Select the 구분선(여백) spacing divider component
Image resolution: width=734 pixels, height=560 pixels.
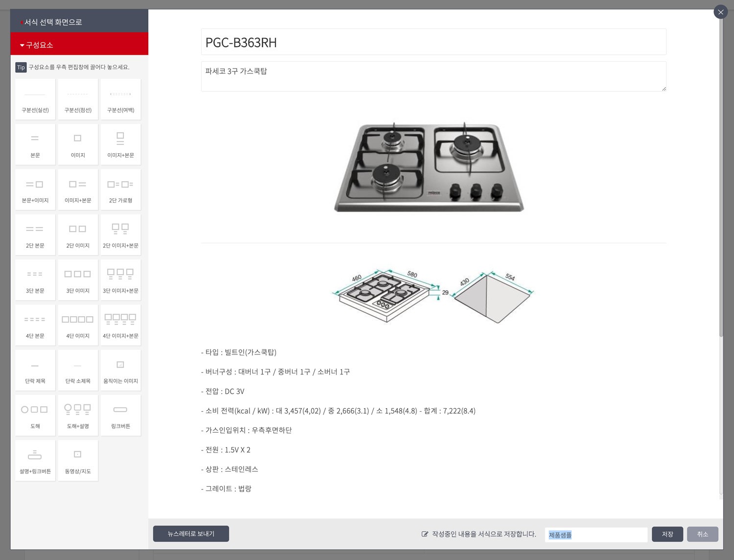[121, 99]
